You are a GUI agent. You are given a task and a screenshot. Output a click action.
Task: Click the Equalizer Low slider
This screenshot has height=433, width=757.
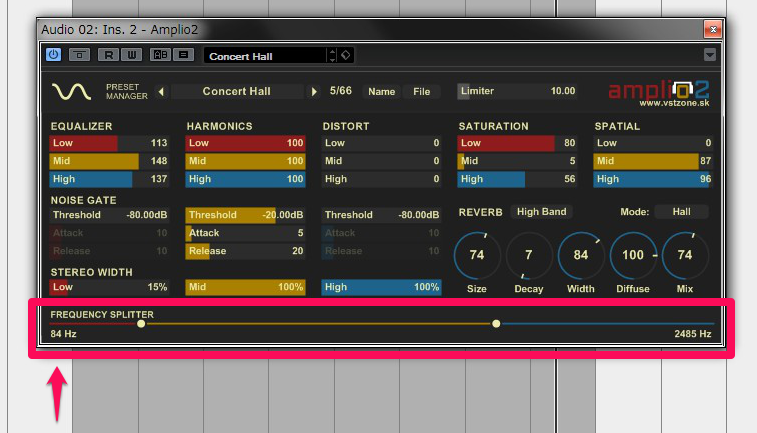(x=109, y=143)
